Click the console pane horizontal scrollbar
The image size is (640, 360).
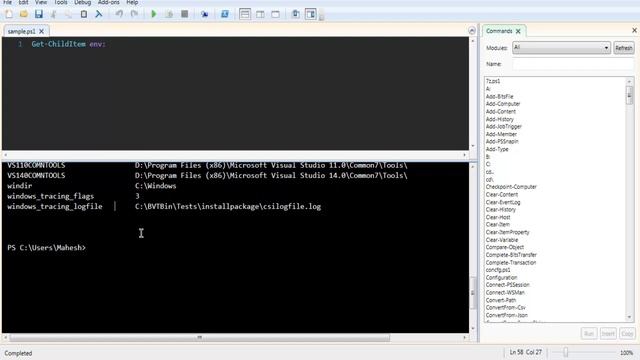click(x=200, y=338)
